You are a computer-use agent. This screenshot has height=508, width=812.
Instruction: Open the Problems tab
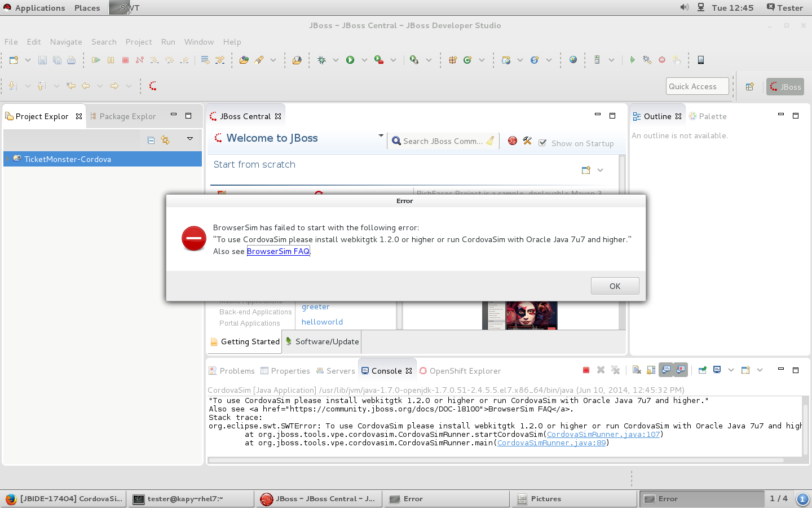click(x=232, y=371)
